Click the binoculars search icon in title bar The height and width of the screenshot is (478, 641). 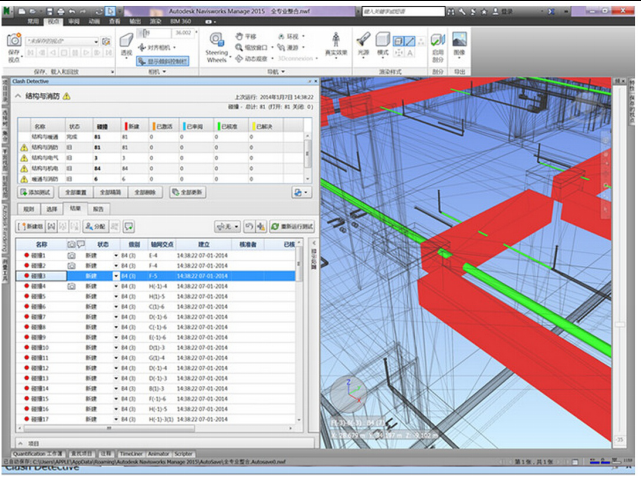click(x=451, y=11)
